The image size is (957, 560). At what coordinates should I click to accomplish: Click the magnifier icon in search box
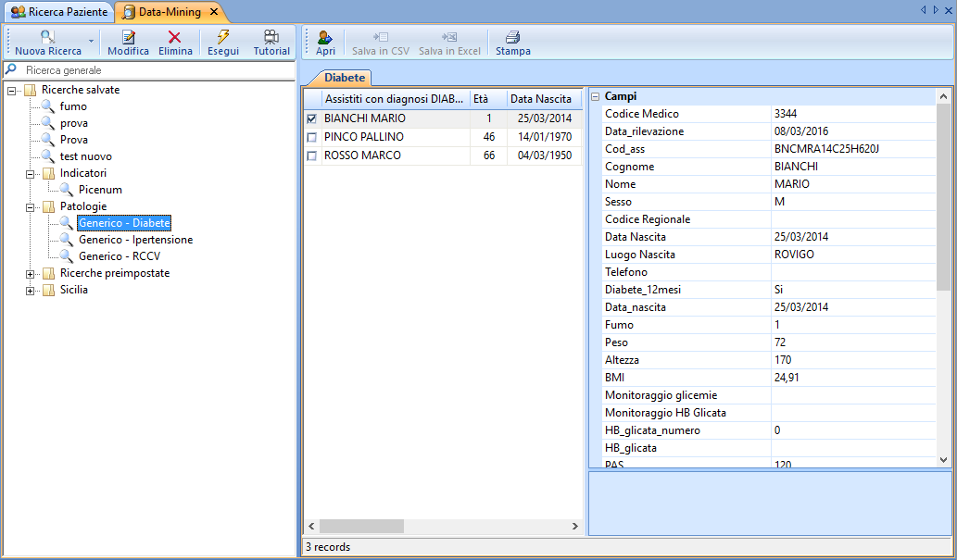pos(11,69)
